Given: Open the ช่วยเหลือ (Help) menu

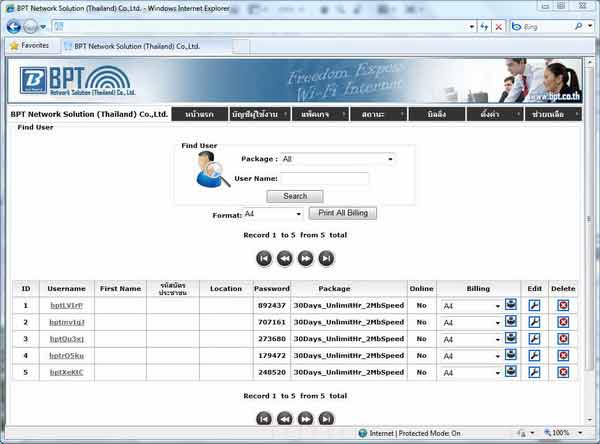Looking at the screenshot, I should click(553, 114).
